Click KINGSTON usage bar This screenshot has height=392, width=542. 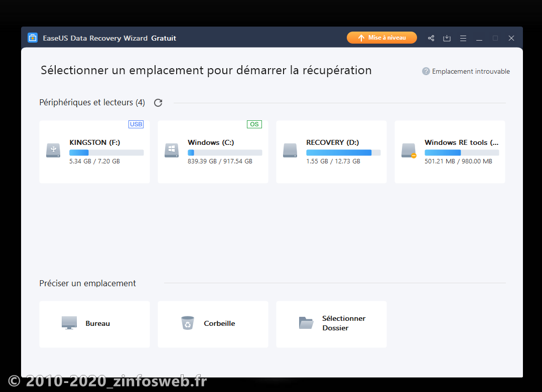106,153
